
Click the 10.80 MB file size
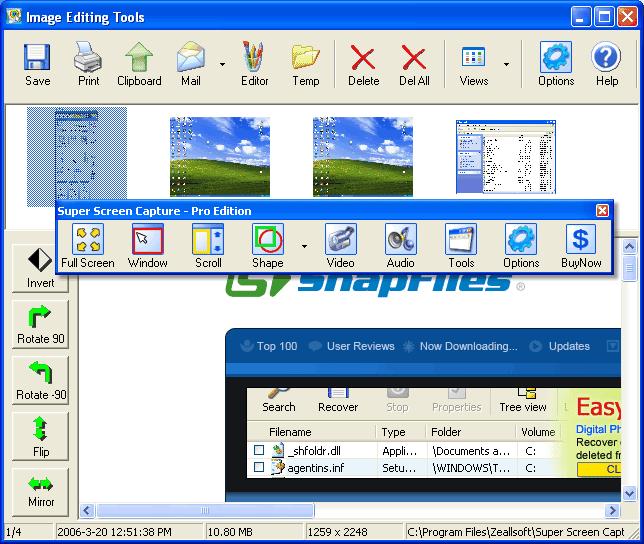point(230,532)
